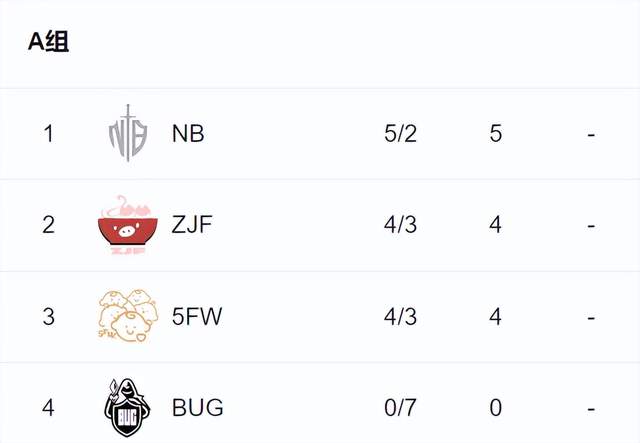
Task: Open the NB team name link
Action: click(188, 134)
